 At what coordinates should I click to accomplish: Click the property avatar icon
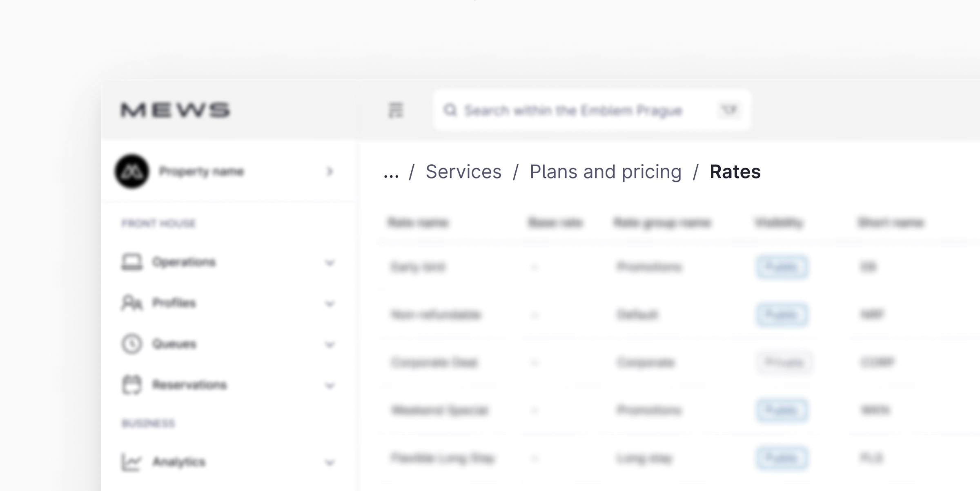[132, 172]
